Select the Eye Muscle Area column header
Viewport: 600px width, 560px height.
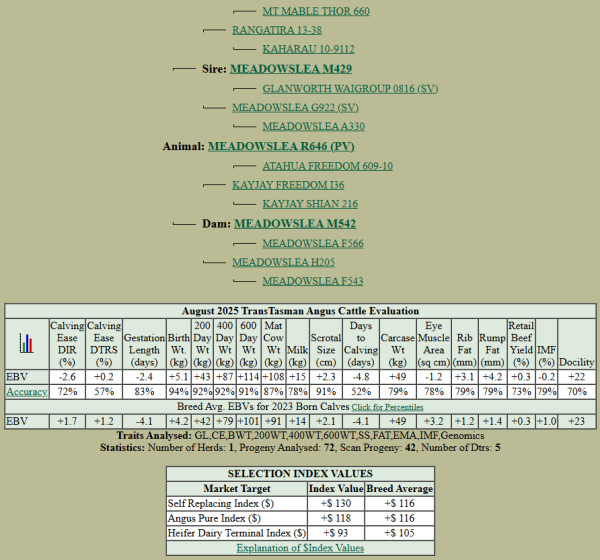click(x=434, y=344)
